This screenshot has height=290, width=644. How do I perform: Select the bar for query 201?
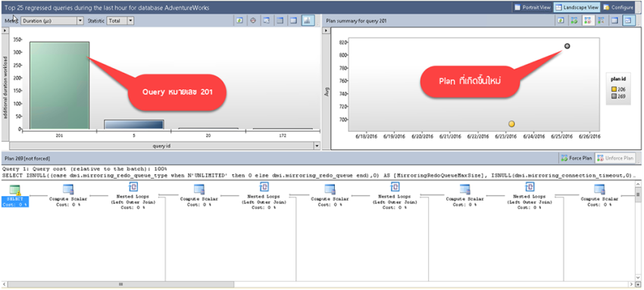(x=59, y=86)
